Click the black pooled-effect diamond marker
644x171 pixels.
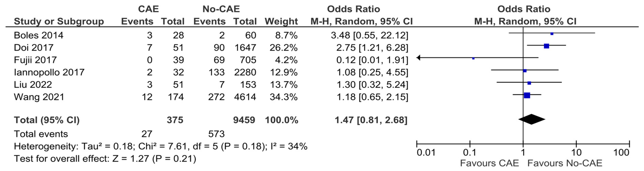point(532,119)
